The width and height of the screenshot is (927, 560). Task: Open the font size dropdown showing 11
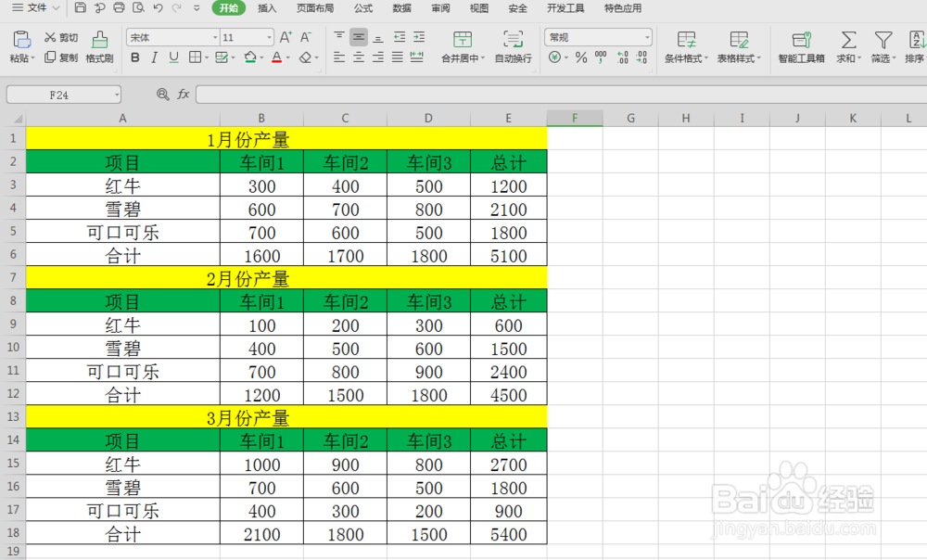click(269, 37)
